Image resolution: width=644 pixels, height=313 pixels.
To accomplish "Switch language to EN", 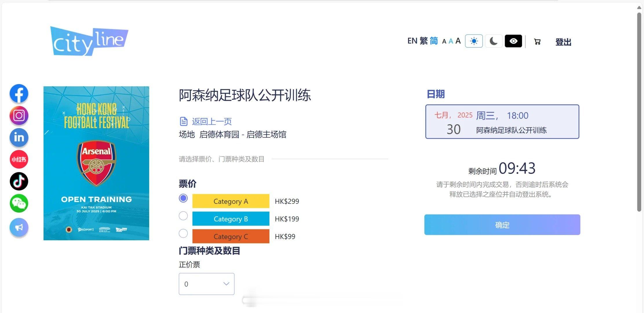I will click(x=412, y=41).
